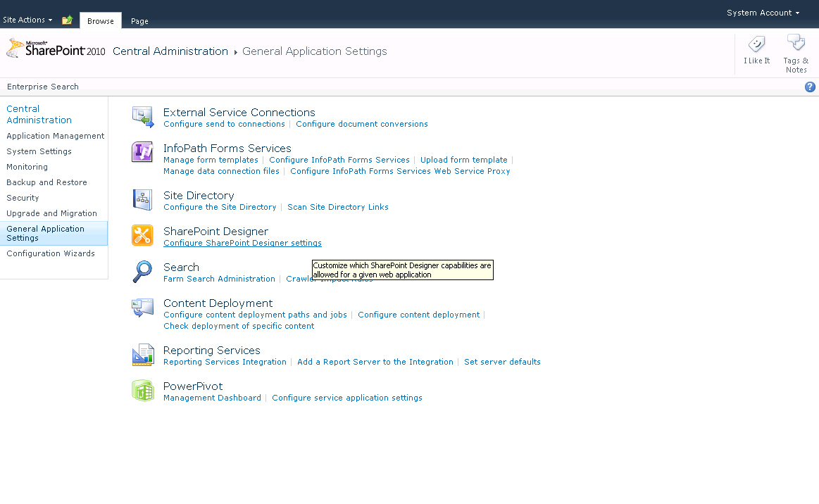Open Security in sidebar

[x=23, y=198]
